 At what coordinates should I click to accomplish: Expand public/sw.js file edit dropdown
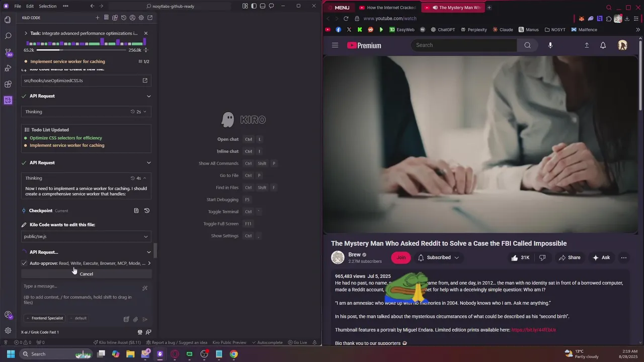146,236
